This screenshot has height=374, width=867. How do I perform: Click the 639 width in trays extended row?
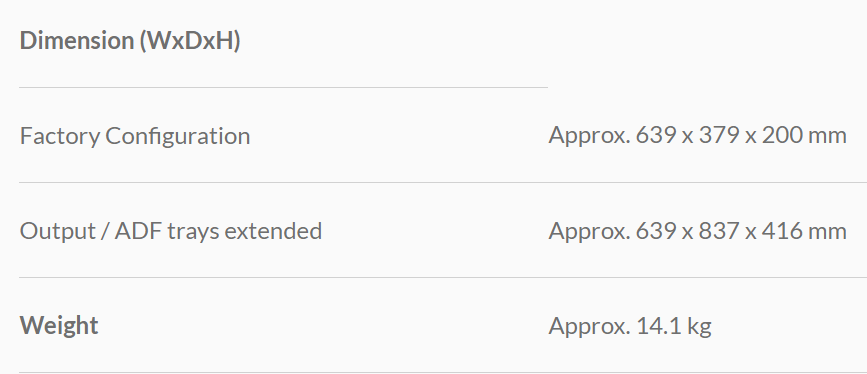(658, 231)
